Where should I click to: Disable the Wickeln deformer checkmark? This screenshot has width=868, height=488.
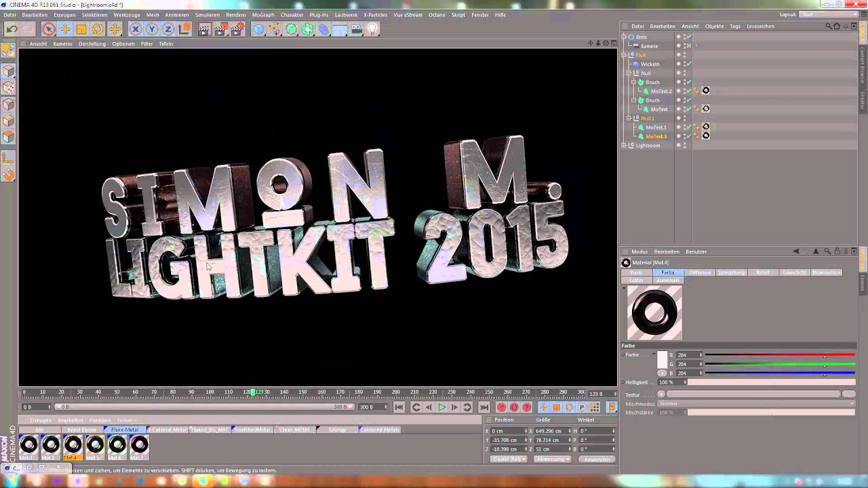coord(689,64)
